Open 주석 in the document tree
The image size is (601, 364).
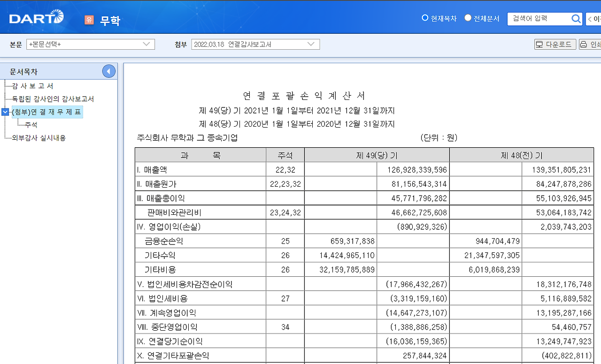[x=31, y=125]
